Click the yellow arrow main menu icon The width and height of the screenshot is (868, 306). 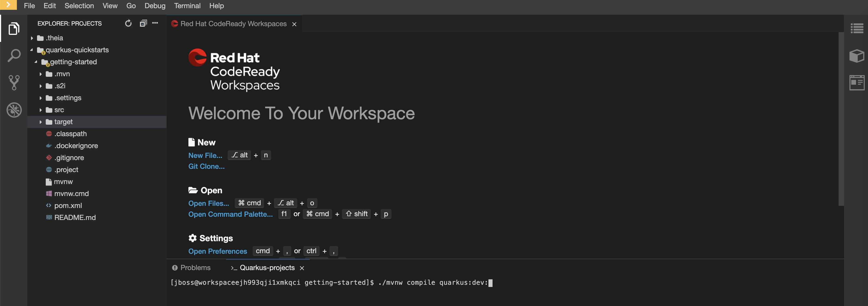[x=8, y=5]
